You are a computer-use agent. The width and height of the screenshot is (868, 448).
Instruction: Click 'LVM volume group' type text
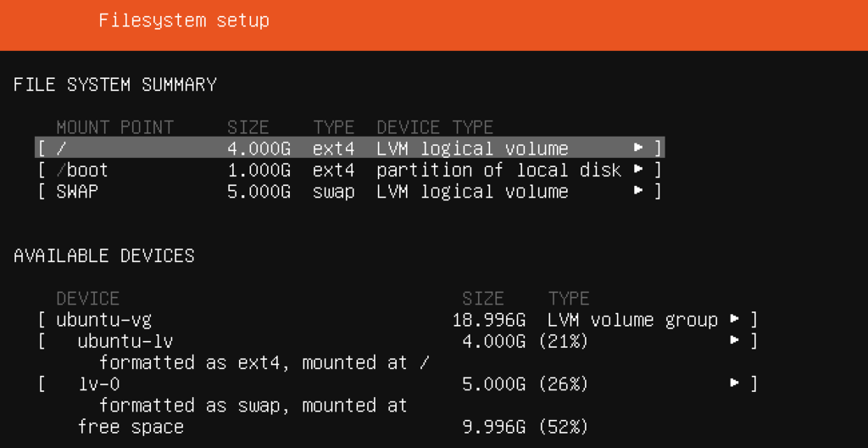coord(632,320)
